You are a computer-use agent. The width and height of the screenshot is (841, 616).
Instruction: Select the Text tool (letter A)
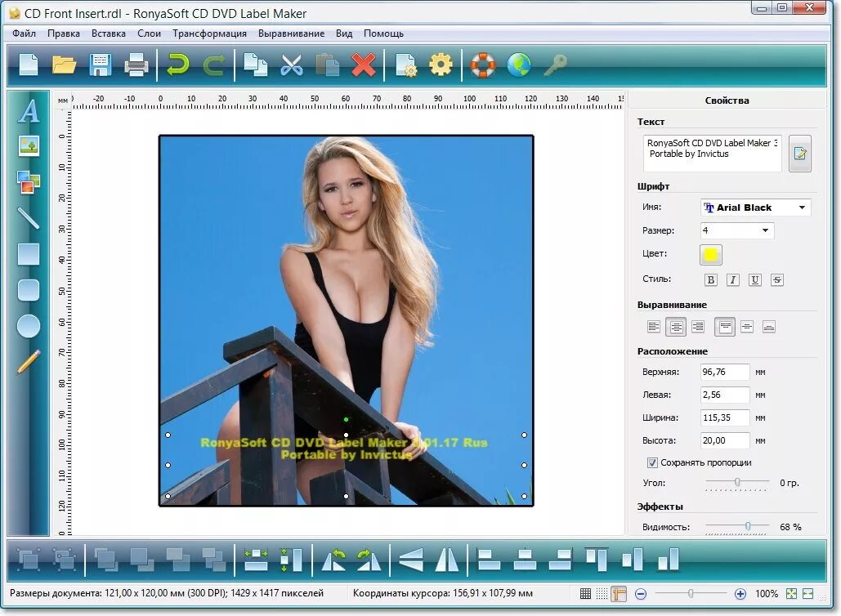point(29,111)
